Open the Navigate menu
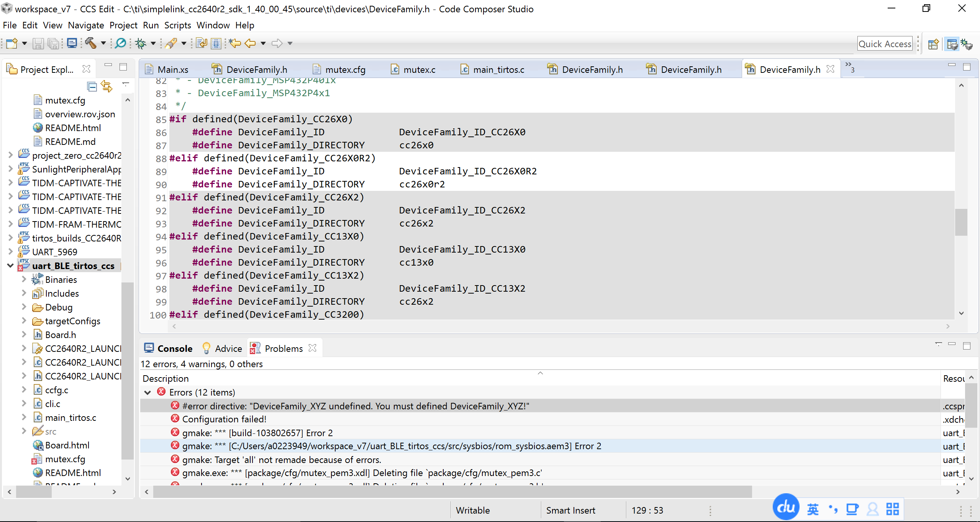 86,25
